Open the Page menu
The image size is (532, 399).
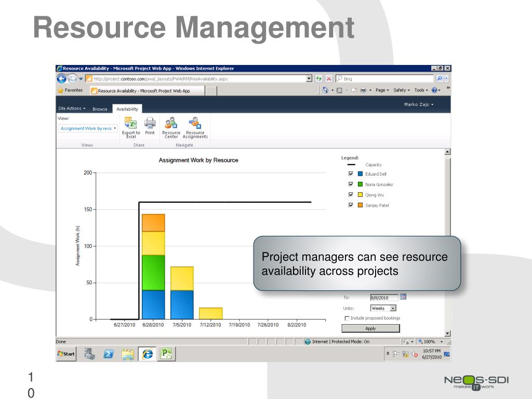pos(382,90)
